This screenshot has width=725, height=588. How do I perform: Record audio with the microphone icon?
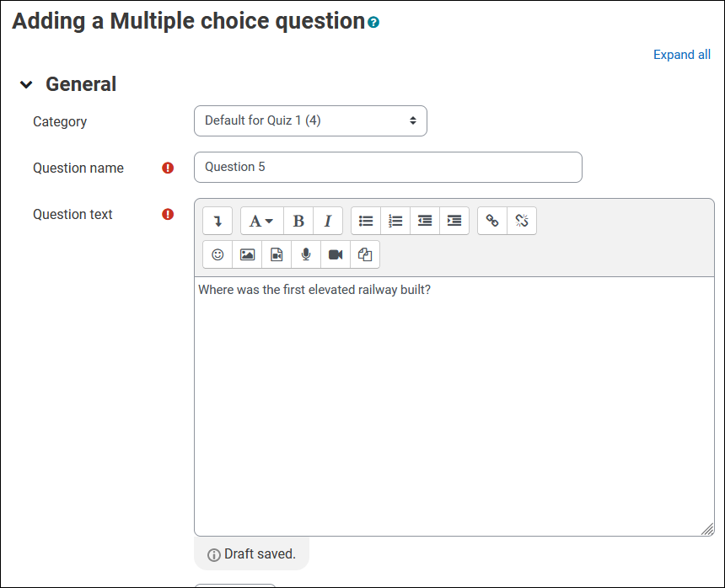(x=306, y=254)
